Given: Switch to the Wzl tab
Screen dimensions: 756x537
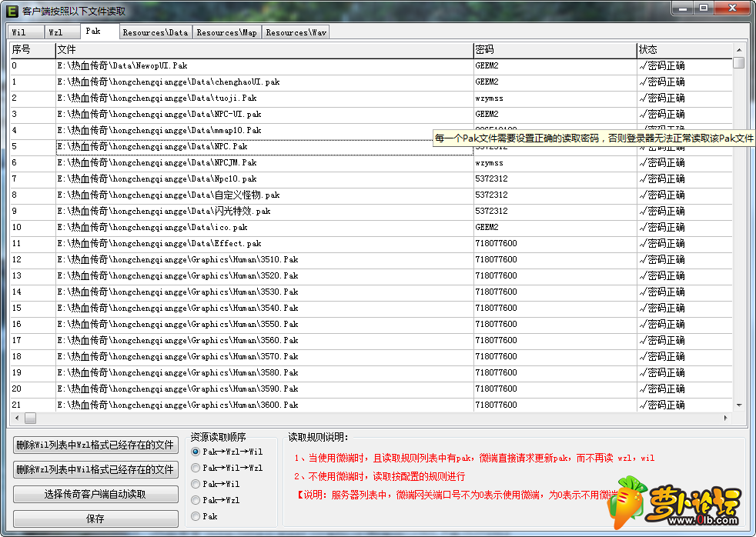Looking at the screenshot, I should tap(62, 32).
